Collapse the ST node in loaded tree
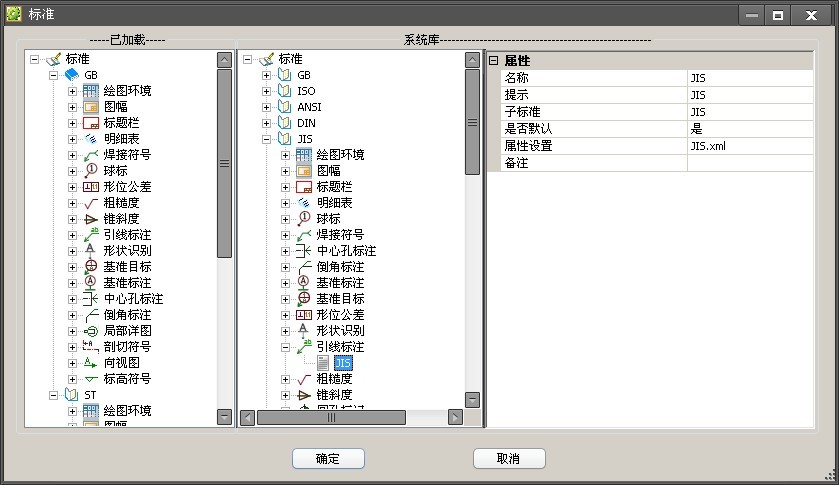Viewport: 839px width, 485px height. (54, 395)
